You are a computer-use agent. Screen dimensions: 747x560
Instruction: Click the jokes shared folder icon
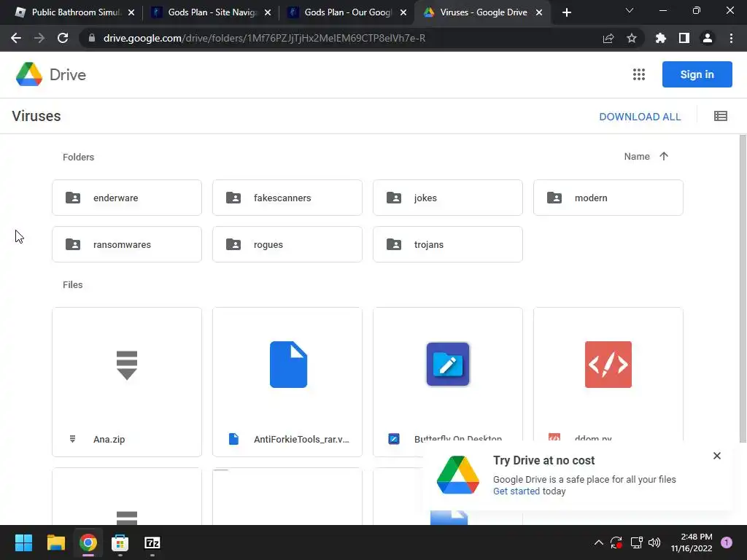(394, 198)
